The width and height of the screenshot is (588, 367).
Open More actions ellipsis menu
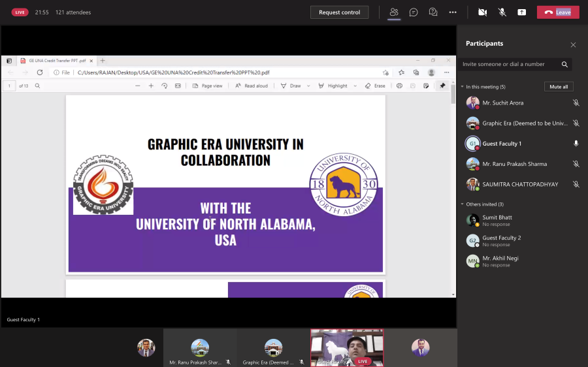(453, 12)
